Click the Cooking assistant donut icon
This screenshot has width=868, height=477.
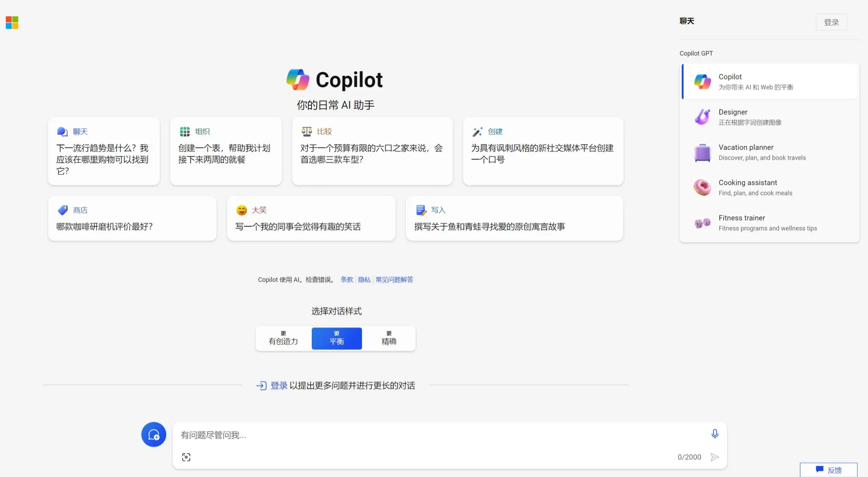tap(702, 188)
